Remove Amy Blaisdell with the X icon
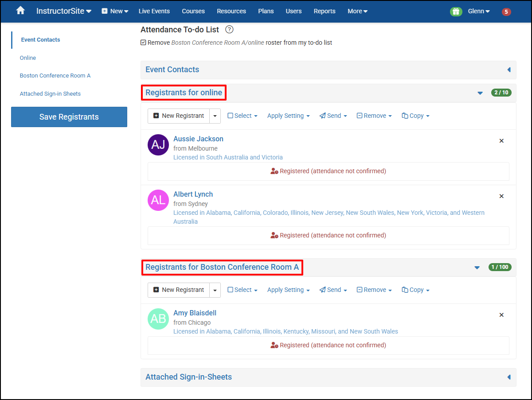 coord(501,315)
